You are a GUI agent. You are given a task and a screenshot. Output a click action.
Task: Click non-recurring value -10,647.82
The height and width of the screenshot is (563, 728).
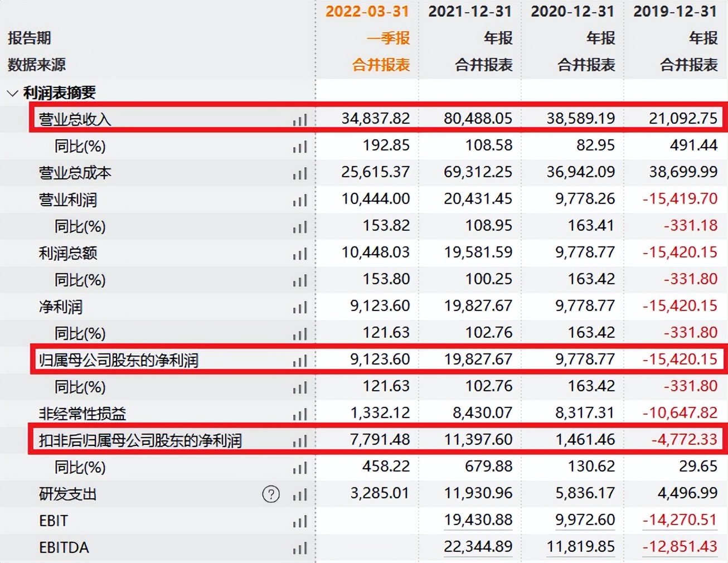680,412
